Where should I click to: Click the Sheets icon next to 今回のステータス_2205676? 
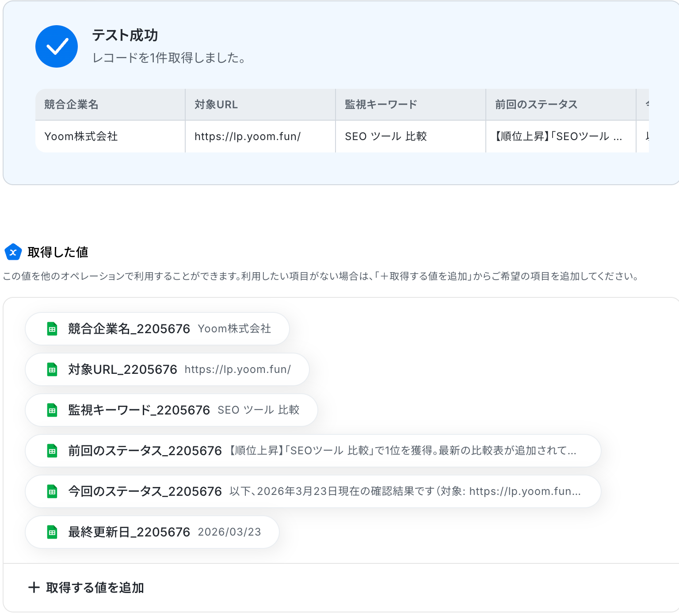coord(52,491)
